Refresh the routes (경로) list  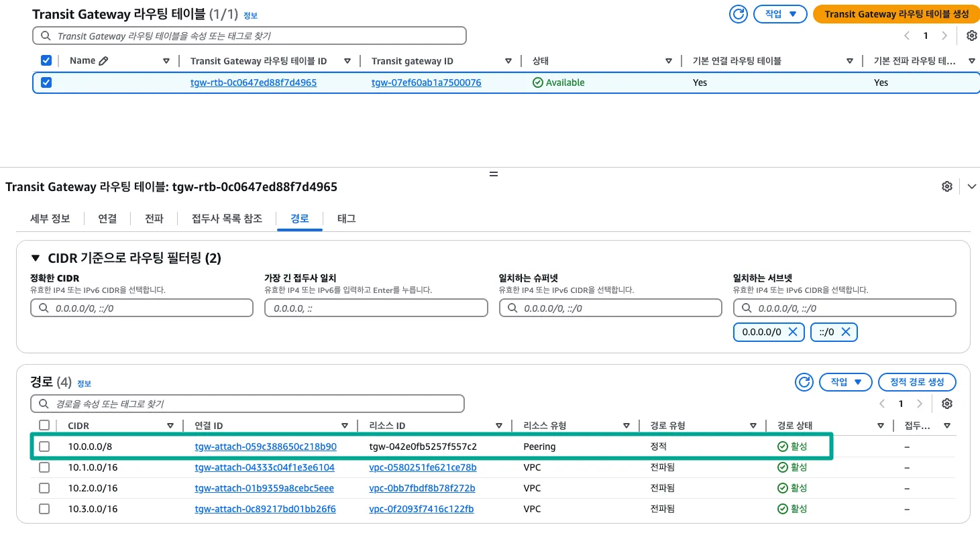tap(804, 381)
